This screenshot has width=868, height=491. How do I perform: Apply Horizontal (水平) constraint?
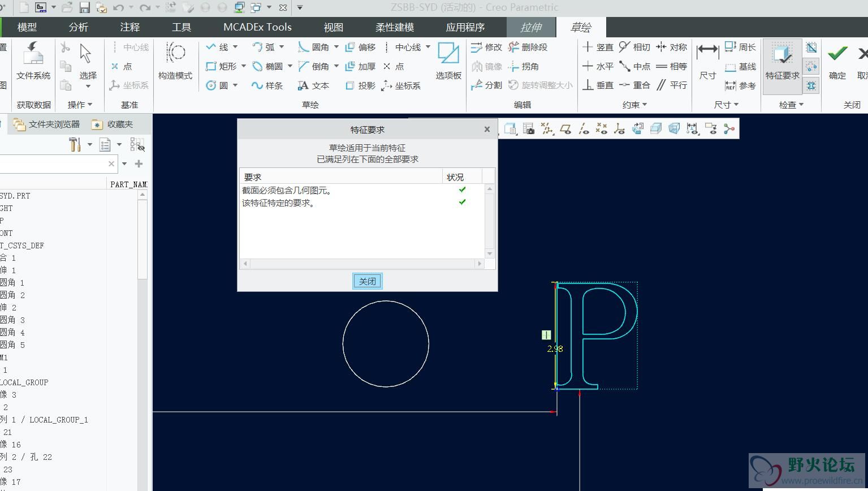[x=598, y=66]
